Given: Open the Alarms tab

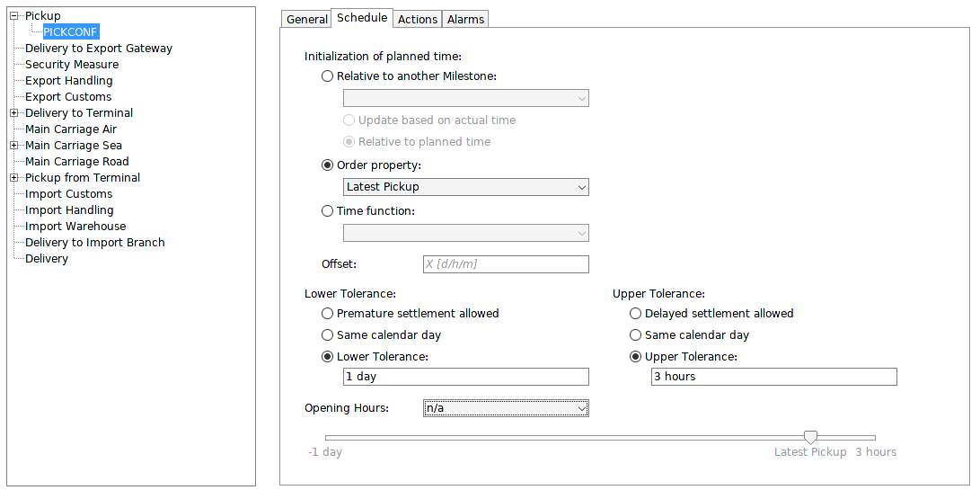Looking at the screenshot, I should [x=465, y=20].
